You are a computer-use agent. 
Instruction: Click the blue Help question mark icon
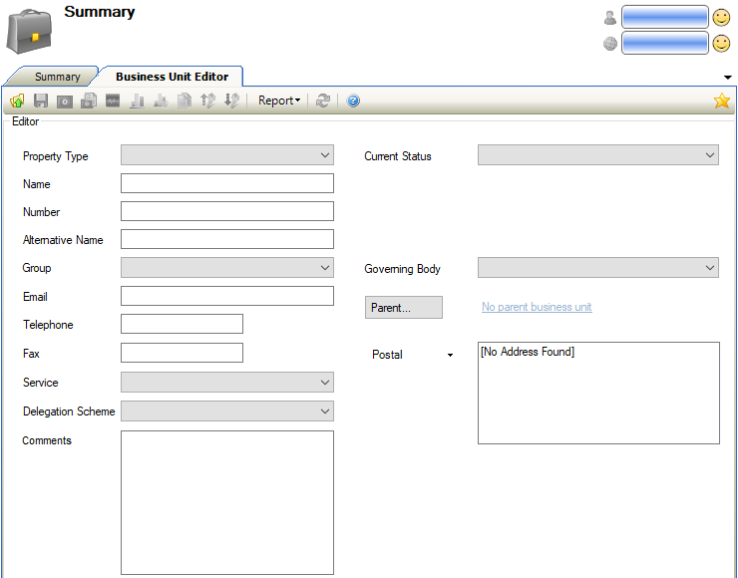click(x=353, y=101)
